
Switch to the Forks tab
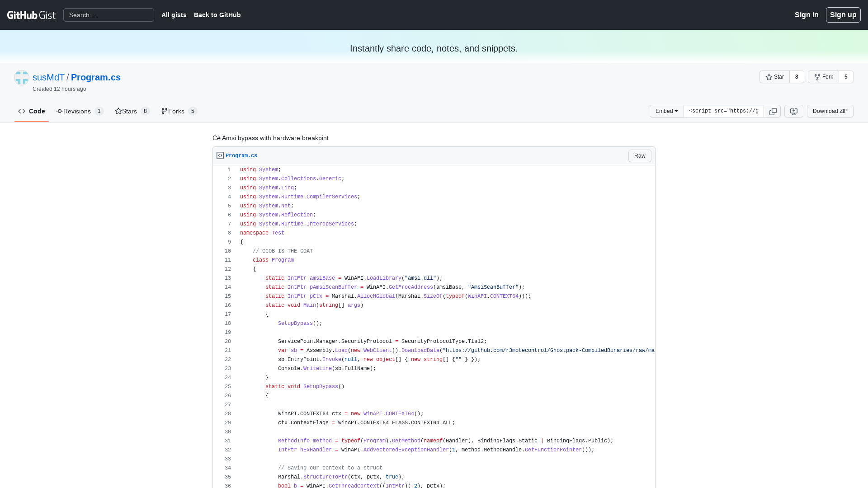[179, 111]
